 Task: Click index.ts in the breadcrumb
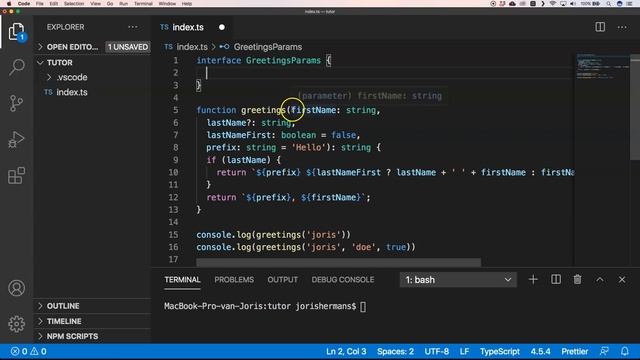[192, 47]
